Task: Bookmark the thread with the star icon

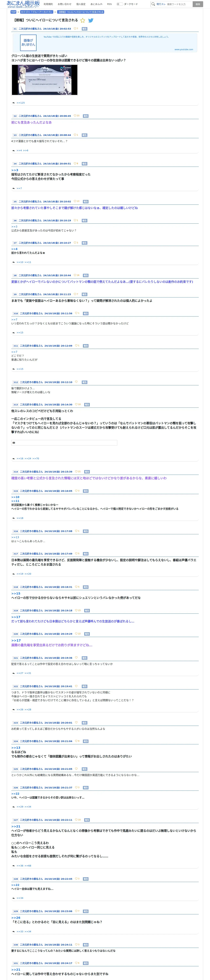Action: [x=83, y=20]
